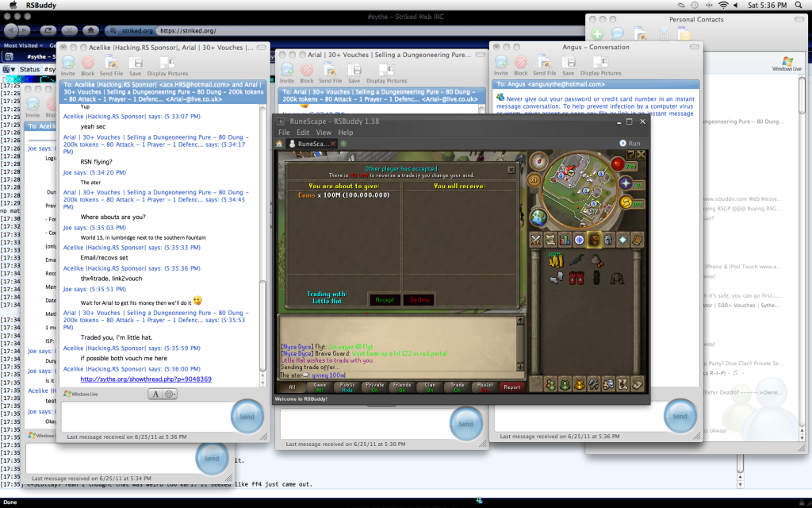Click the coins stack in RuneScape inventory
The width and height of the screenshot is (812, 508).
tap(555, 260)
